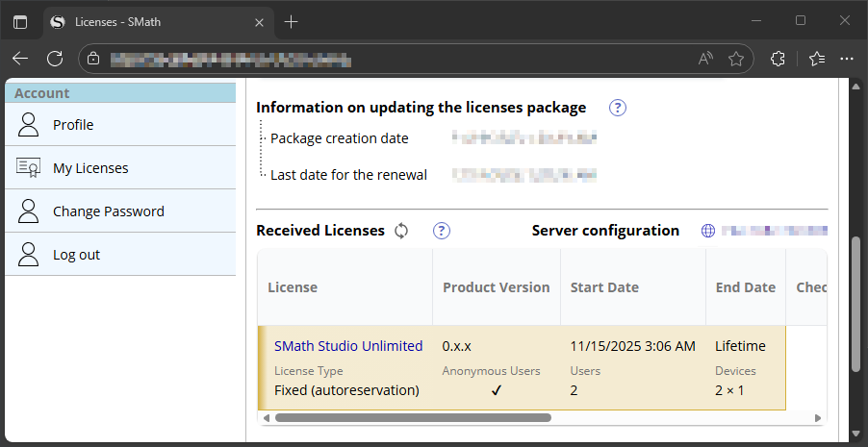Click Package creation date label
Viewport: 868px width, 447px height.
pos(340,138)
